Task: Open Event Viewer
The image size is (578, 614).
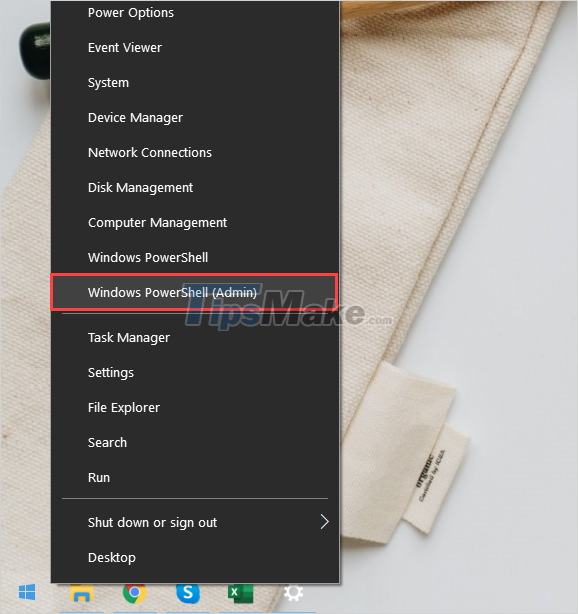Action: 195,47
